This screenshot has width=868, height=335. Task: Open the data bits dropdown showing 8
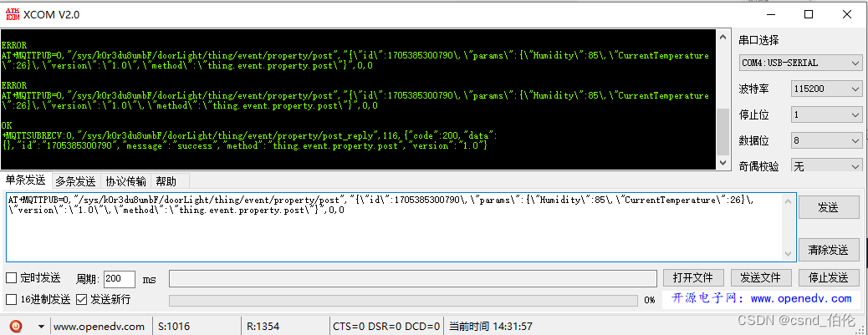[x=826, y=141]
